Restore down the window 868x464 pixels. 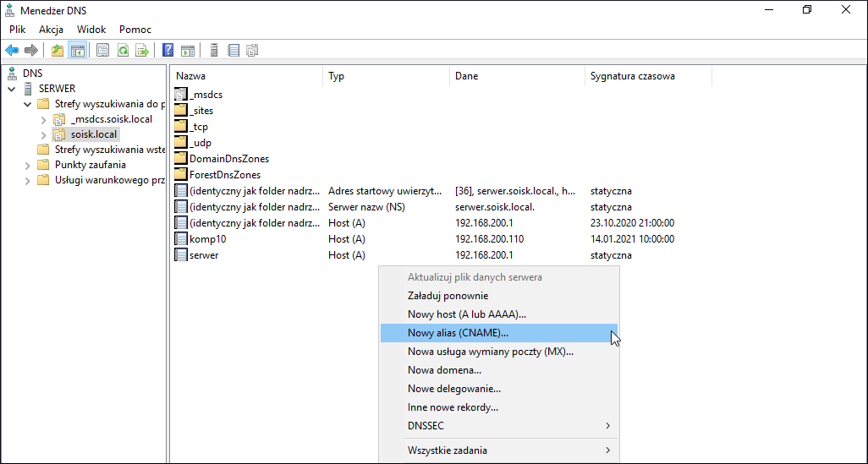click(x=807, y=10)
